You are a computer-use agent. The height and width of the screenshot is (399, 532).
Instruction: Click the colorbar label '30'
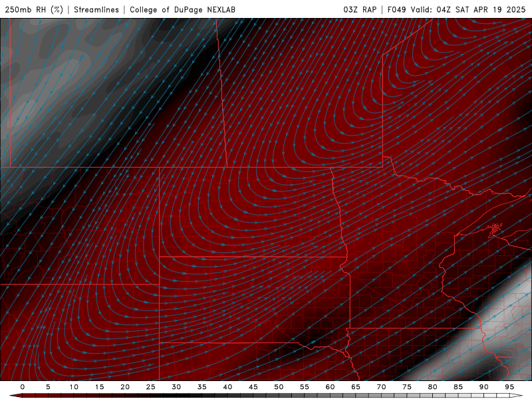(176, 387)
